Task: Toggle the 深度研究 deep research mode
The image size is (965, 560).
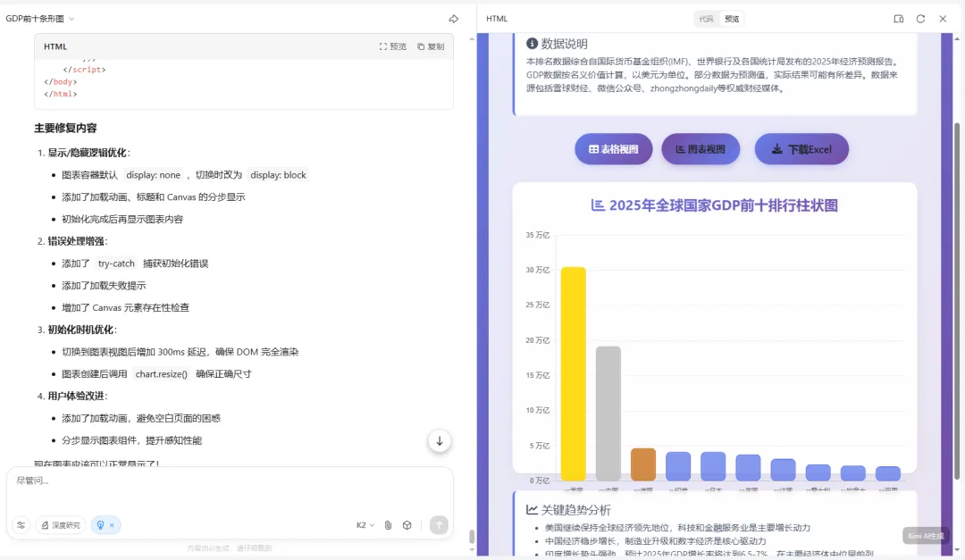Action: click(x=61, y=525)
